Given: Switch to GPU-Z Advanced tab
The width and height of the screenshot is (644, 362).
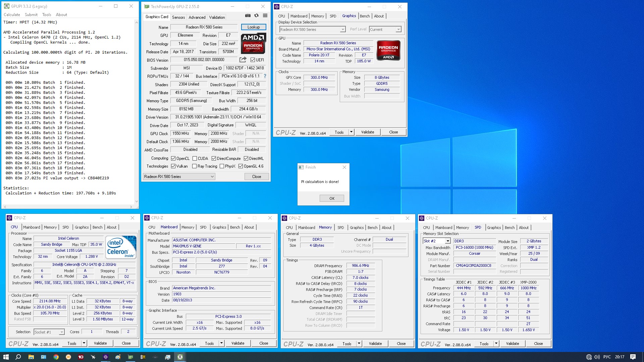Looking at the screenshot, I should pos(197,17).
